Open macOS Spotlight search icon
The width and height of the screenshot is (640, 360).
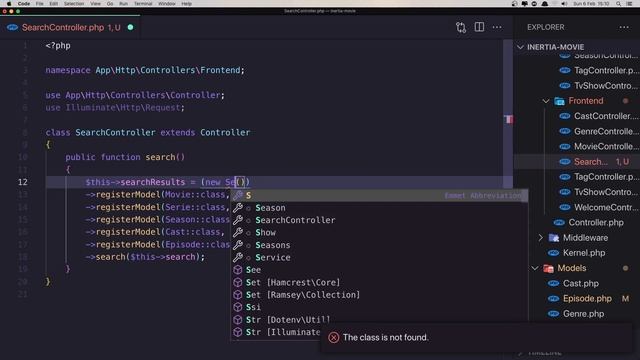coord(619,4)
